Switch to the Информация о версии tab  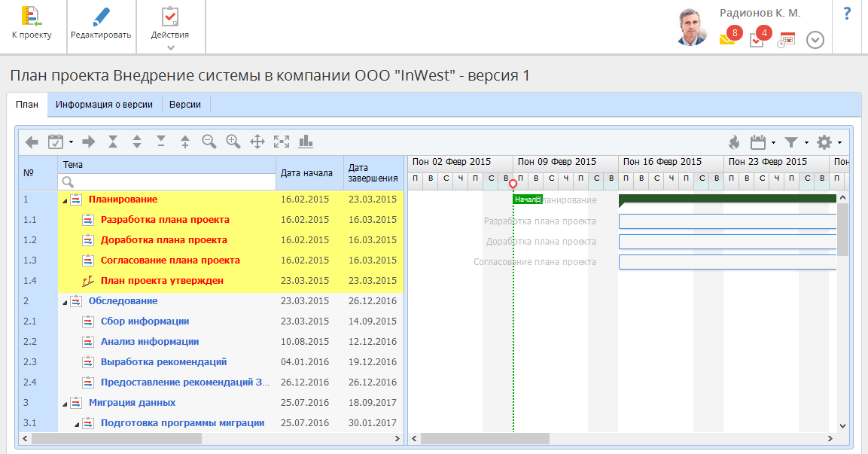[x=104, y=105]
